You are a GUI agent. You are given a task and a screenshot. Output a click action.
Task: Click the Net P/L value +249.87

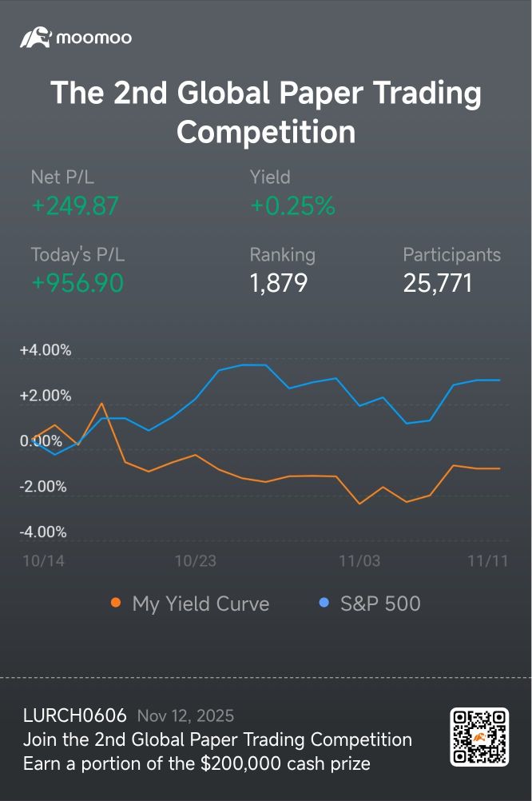75,206
